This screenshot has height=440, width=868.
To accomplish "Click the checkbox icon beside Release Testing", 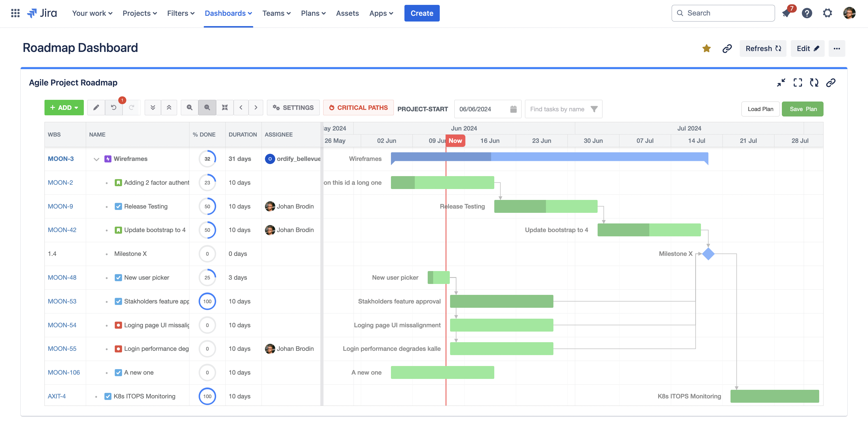I will point(118,206).
